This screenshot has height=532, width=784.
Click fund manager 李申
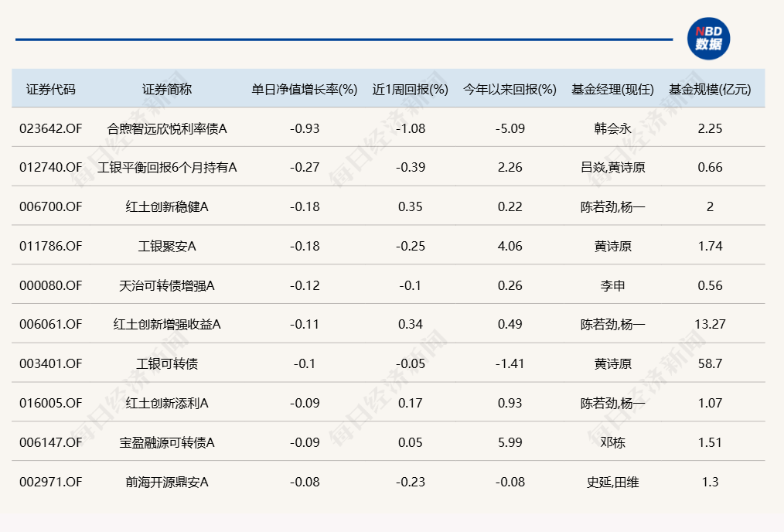pos(613,285)
